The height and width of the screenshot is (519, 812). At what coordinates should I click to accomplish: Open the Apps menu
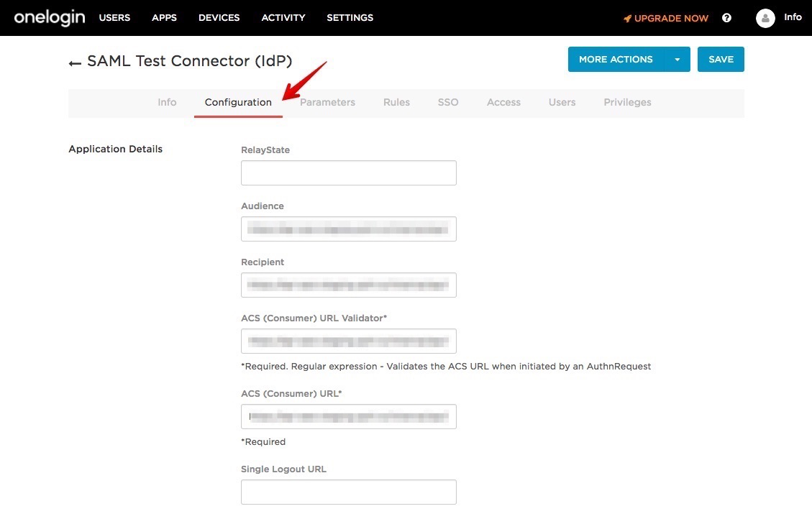tap(164, 18)
